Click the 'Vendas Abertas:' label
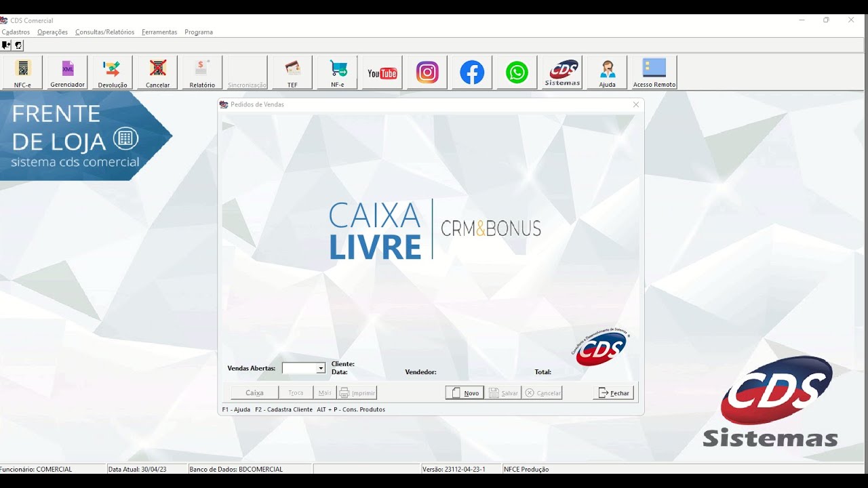868x488 pixels. tap(252, 368)
